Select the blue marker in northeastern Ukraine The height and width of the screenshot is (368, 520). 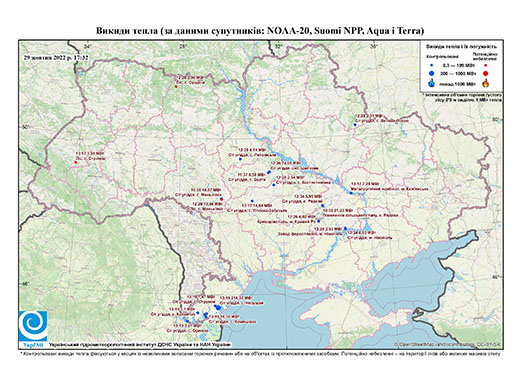(355, 125)
